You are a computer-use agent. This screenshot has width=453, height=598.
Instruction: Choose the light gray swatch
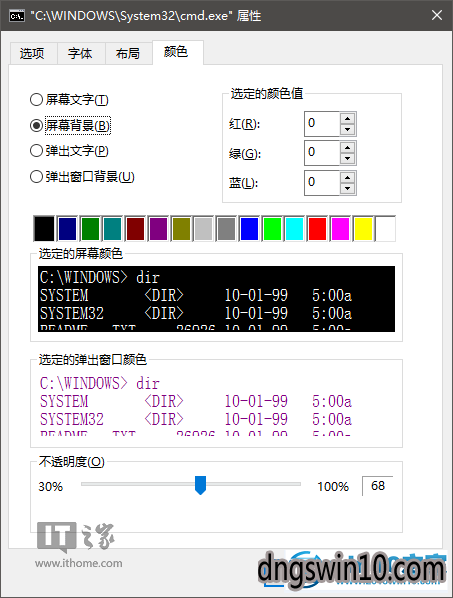[204, 228]
